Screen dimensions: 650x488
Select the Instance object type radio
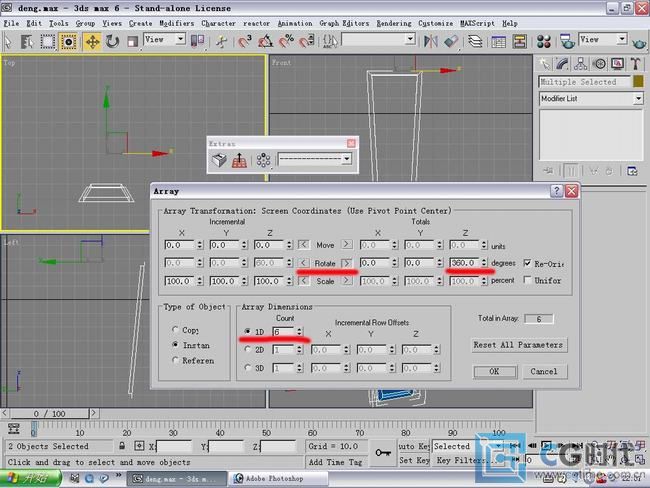[x=176, y=345]
